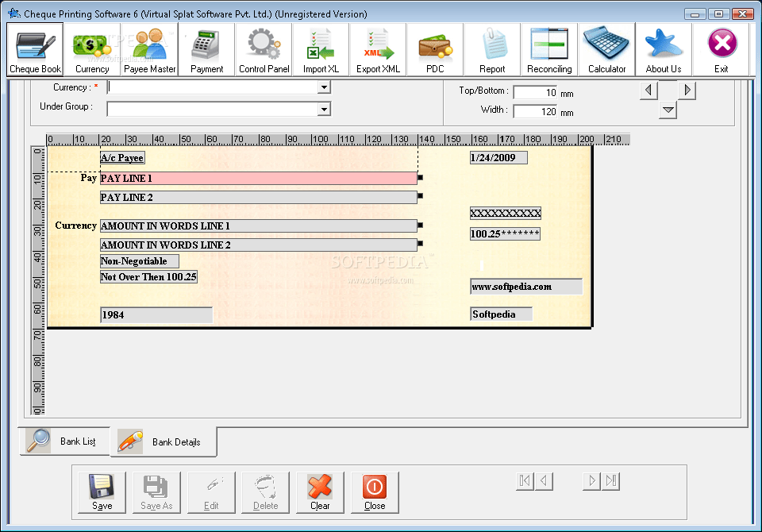Select Import XL from the toolbar

click(321, 48)
